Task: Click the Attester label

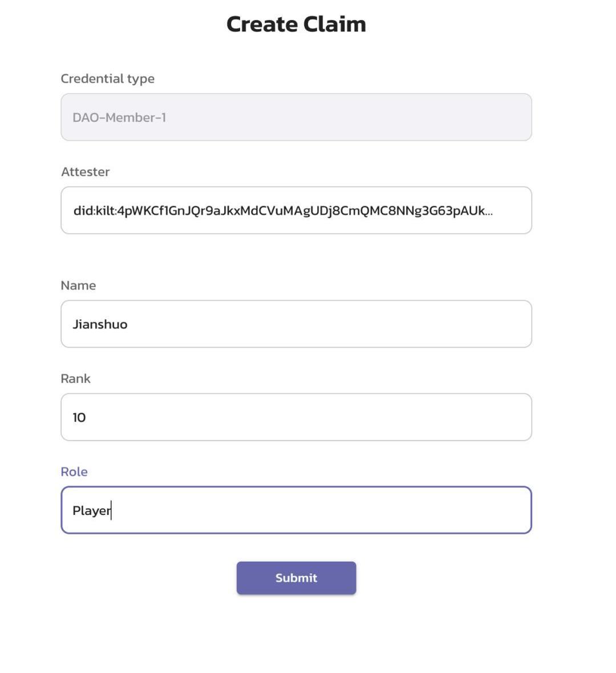Action: point(85,171)
